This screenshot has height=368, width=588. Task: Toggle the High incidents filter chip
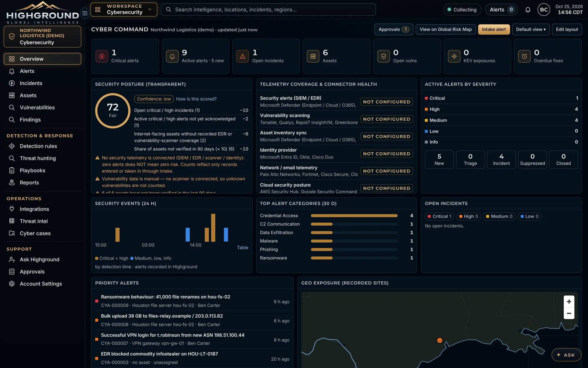pyautogui.click(x=469, y=216)
